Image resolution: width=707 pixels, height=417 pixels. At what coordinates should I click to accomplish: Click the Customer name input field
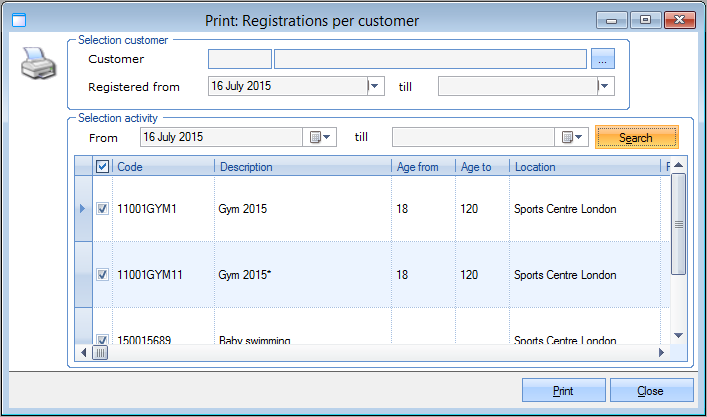[x=430, y=59]
